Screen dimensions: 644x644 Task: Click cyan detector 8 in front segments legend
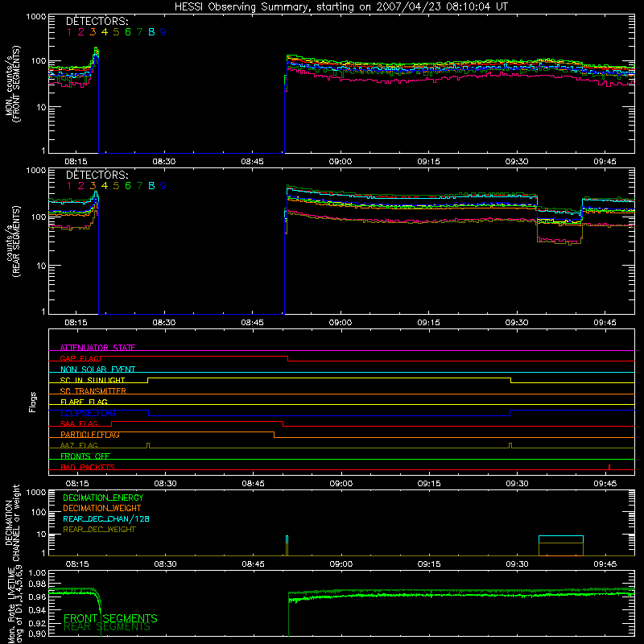point(151,32)
